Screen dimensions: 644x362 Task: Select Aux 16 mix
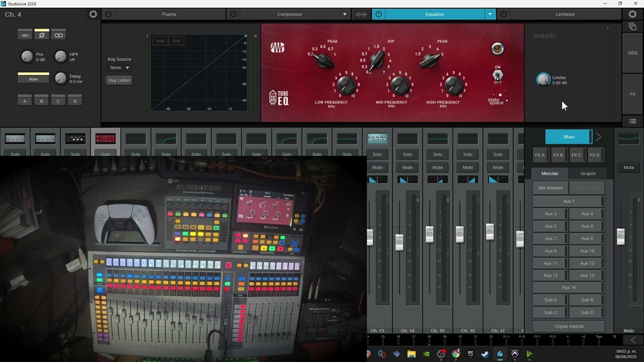tap(569, 288)
